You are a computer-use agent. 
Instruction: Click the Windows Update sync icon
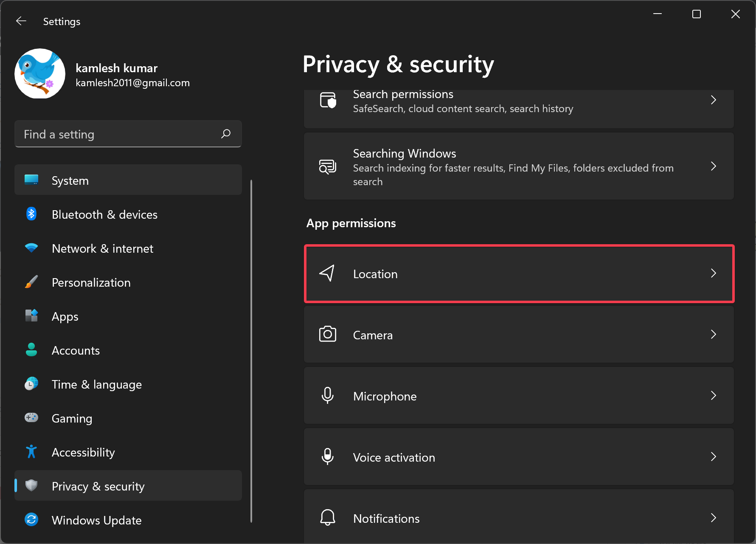(31, 519)
